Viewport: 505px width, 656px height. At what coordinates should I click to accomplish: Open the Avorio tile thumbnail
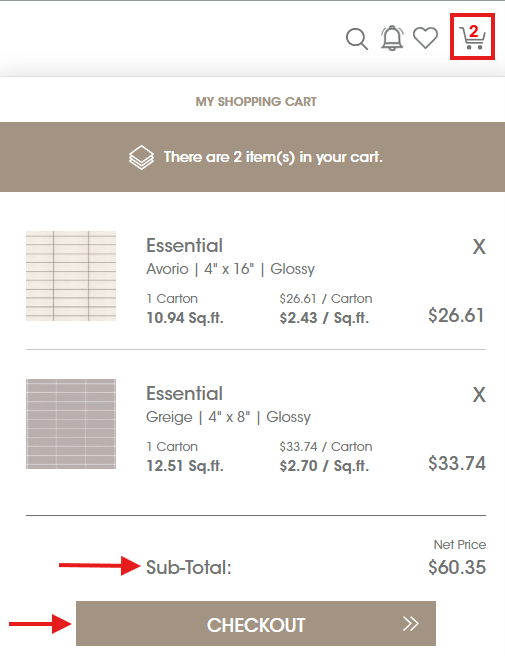(71, 276)
